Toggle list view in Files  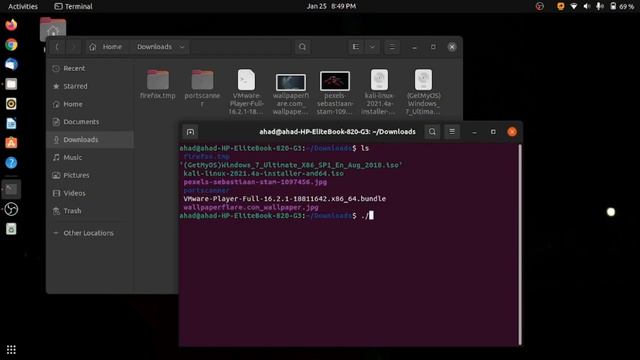pyautogui.click(x=356, y=47)
